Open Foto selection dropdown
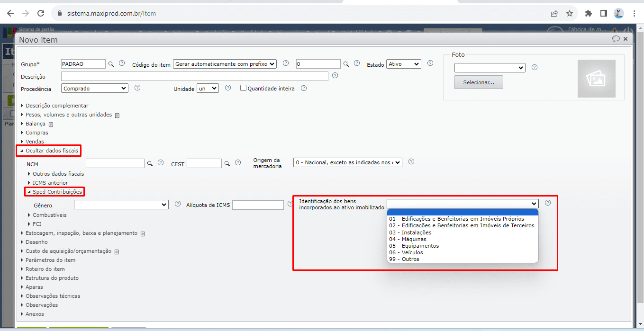Viewport: 644px width, 331px height. [x=490, y=68]
